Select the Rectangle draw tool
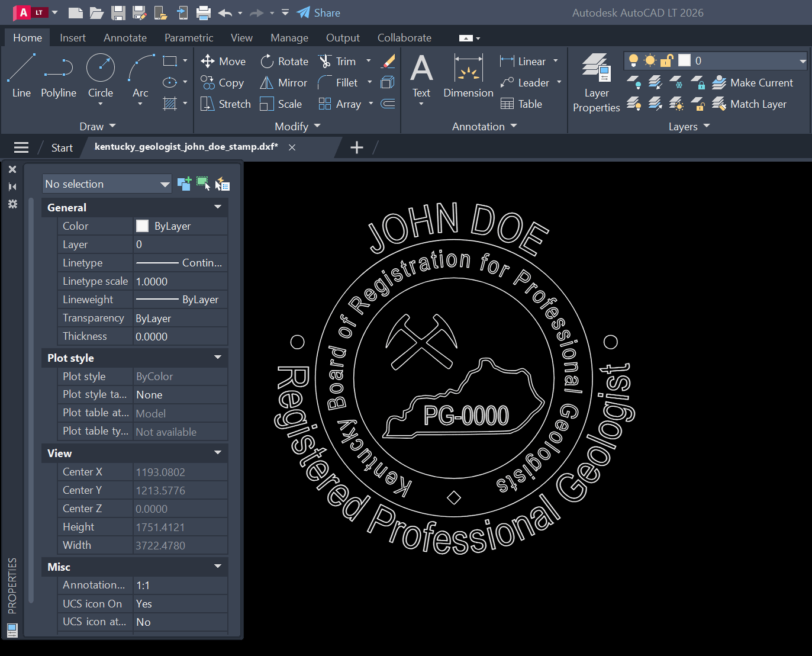This screenshot has width=812, height=656. tap(170, 61)
